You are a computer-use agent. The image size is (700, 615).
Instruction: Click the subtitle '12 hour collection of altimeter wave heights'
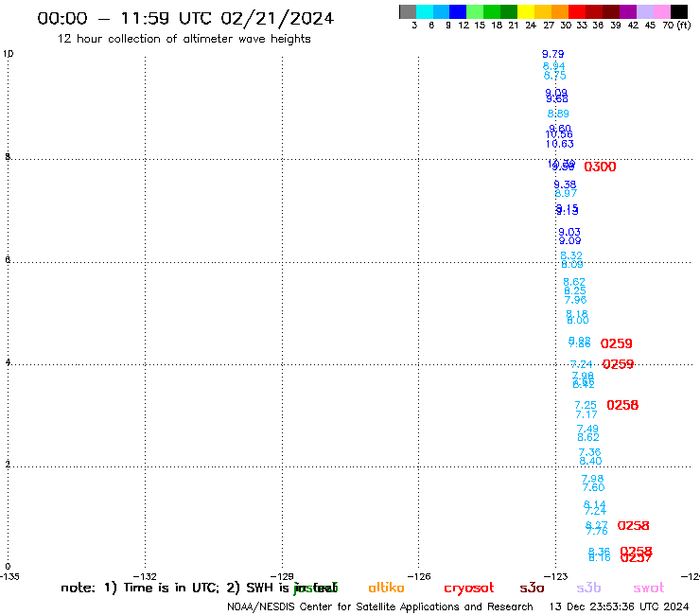click(x=184, y=39)
